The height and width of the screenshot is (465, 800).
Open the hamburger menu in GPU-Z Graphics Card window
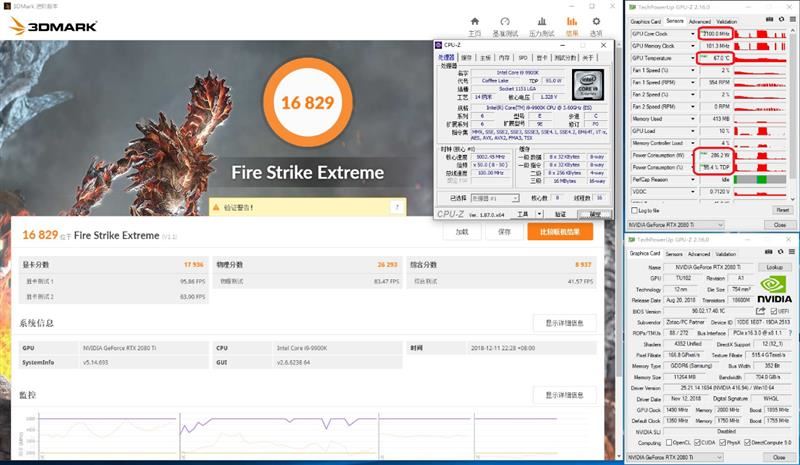click(791, 252)
